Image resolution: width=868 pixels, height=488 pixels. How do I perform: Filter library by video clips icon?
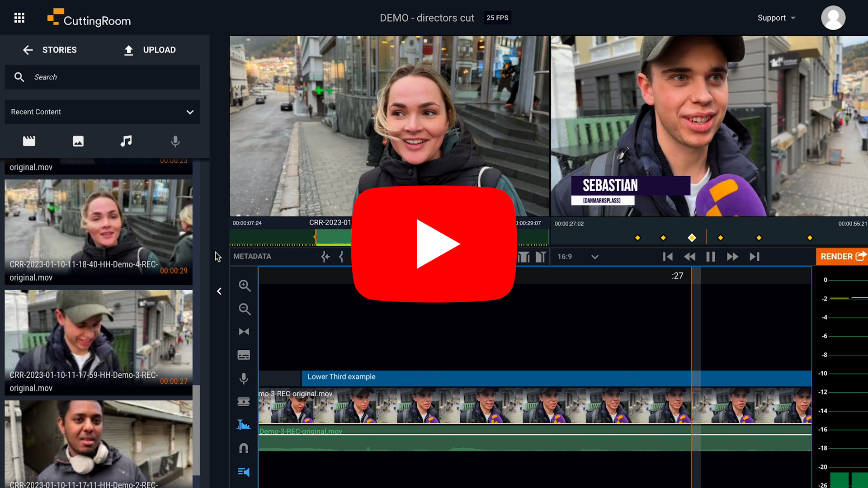[x=29, y=141]
